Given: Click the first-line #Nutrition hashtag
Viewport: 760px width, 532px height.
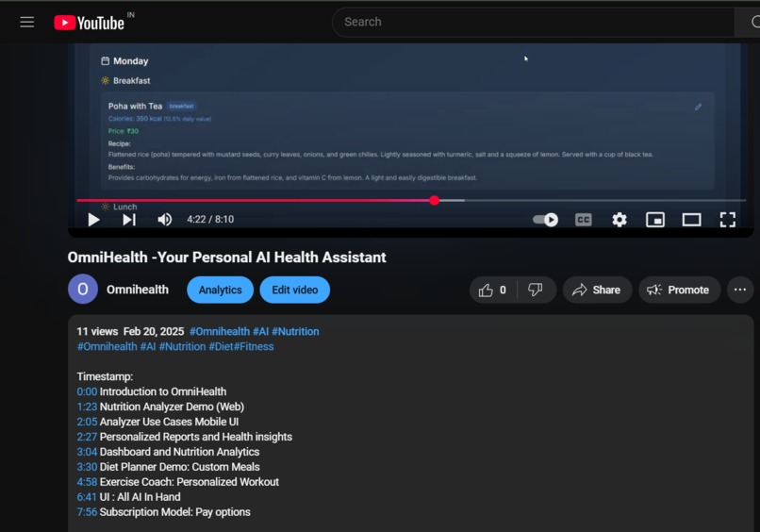Looking at the screenshot, I should [295, 332].
